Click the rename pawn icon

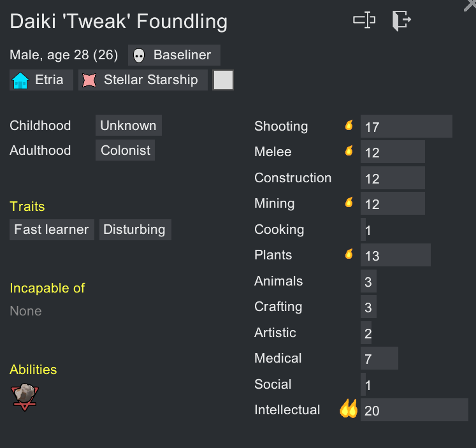(364, 20)
